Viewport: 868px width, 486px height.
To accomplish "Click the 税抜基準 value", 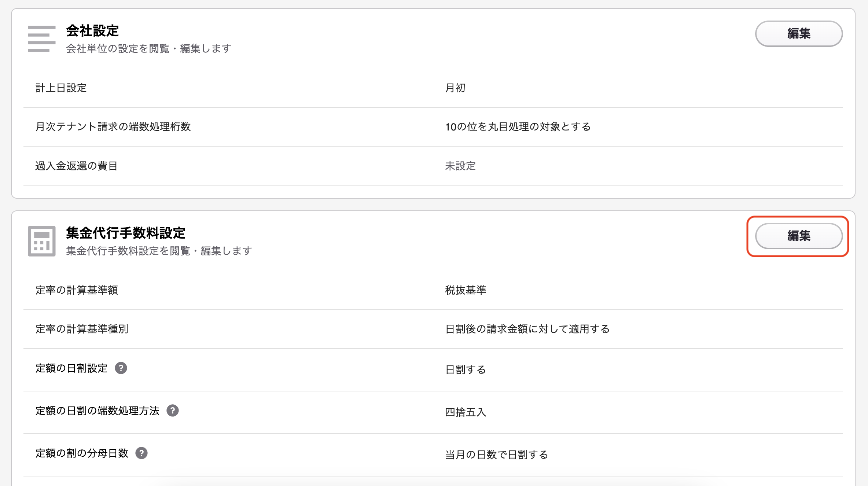I will click(x=466, y=290).
